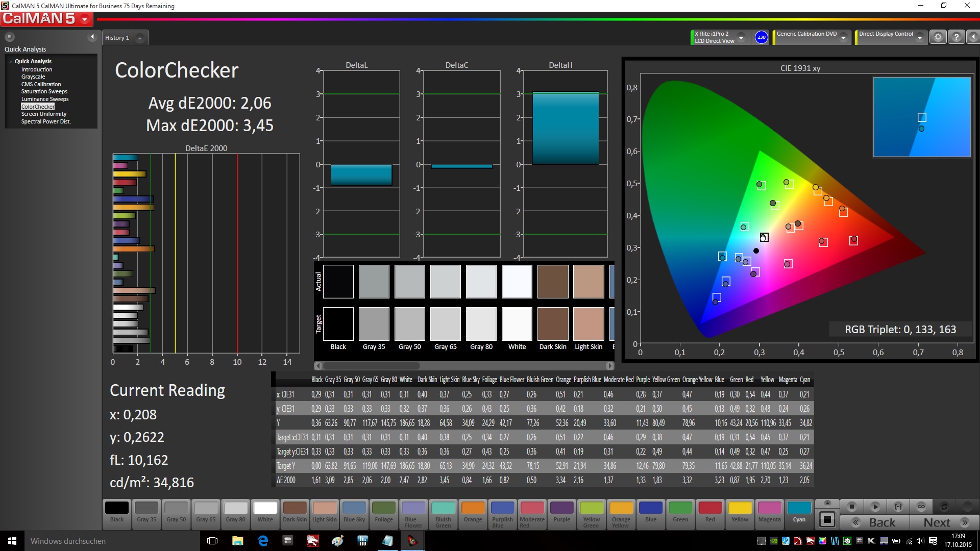
Task: Click the help question mark icon
Action: (956, 37)
